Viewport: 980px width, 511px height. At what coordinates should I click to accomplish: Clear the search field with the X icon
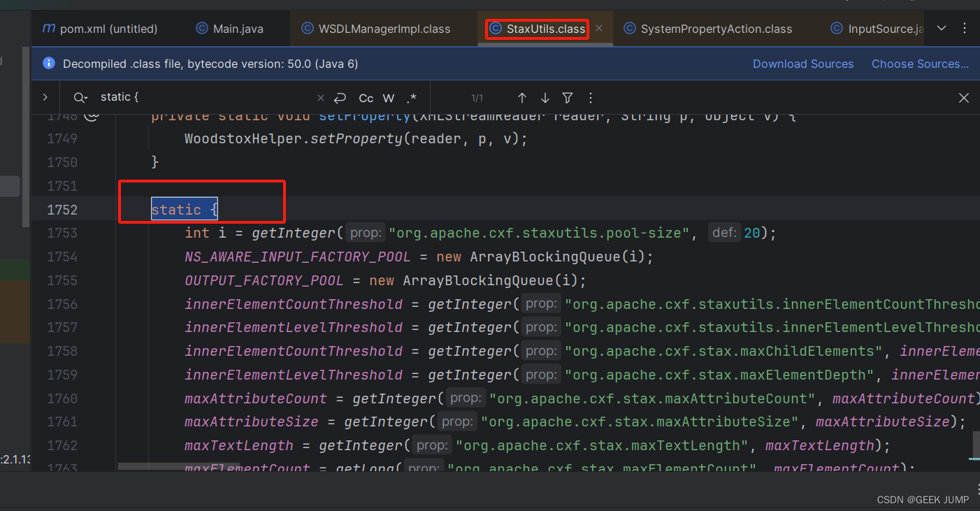pyautogui.click(x=320, y=98)
